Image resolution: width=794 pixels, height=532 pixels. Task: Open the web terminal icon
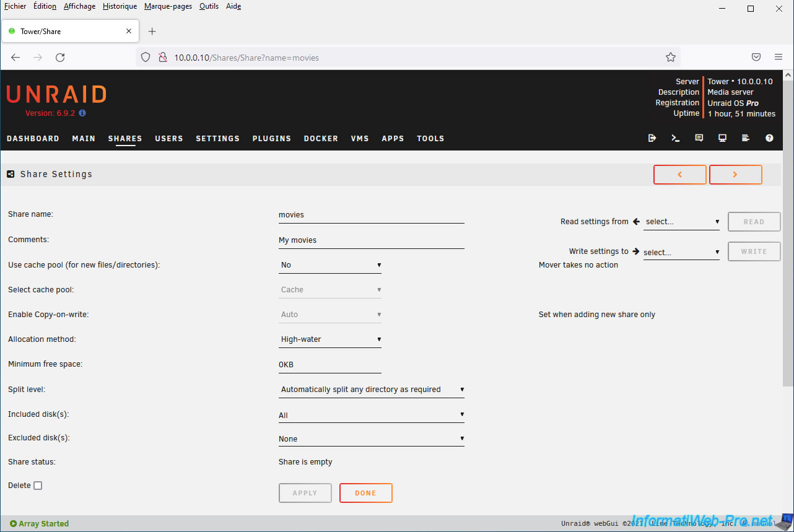coord(675,138)
